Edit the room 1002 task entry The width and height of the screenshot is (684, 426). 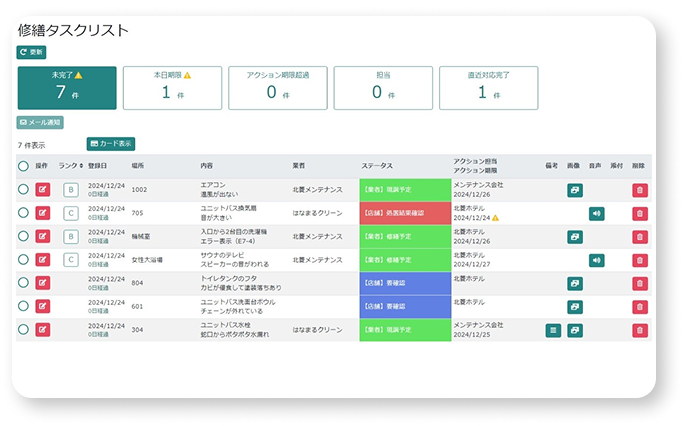coord(43,189)
